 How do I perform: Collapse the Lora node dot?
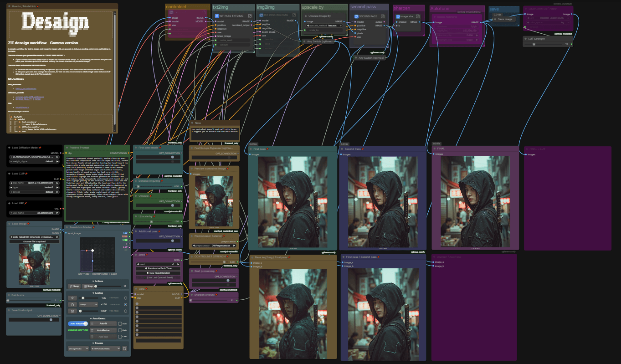point(136,289)
